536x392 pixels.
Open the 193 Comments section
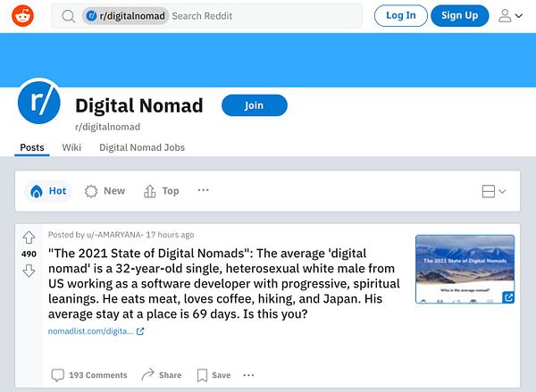coord(89,375)
